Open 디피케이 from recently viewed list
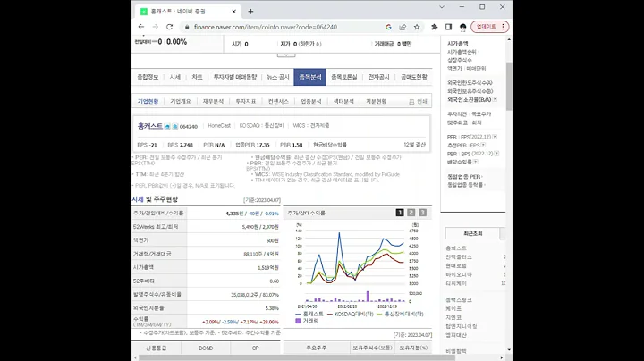This screenshot has width=644, height=361. click(456, 283)
